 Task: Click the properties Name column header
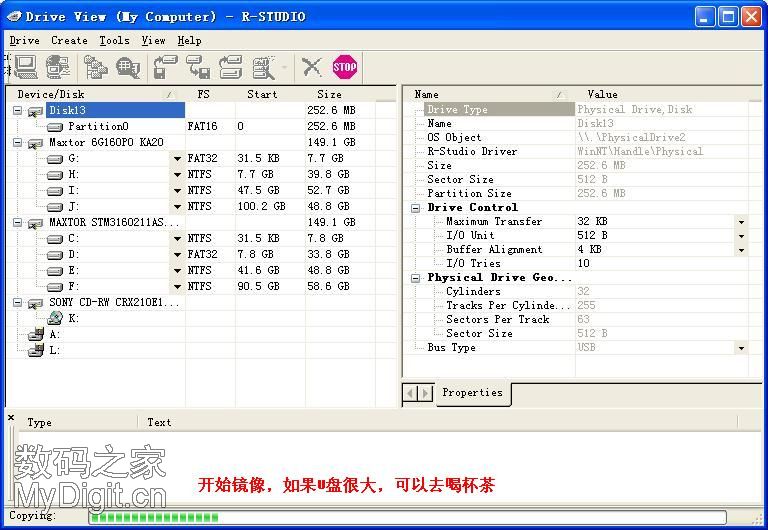[488, 94]
